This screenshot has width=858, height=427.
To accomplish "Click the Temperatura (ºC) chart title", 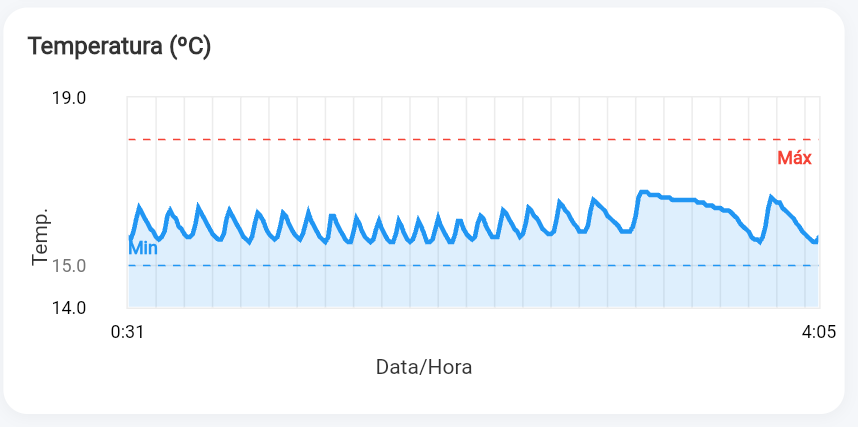I will tap(120, 46).
